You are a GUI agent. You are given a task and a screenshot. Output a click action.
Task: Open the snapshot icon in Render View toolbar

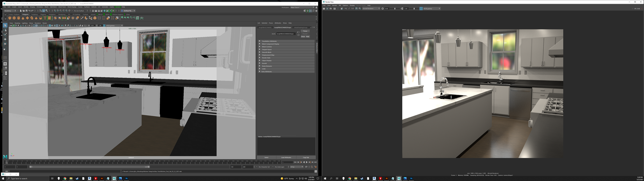331,9
